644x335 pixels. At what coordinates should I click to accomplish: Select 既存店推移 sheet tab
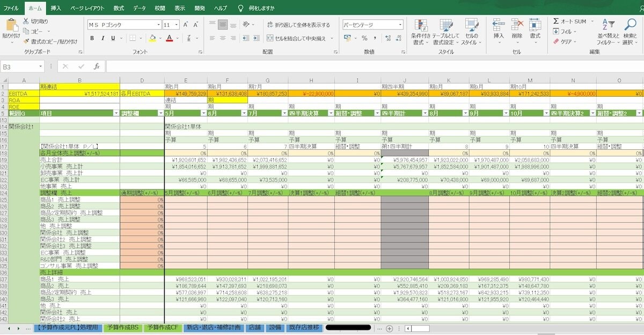pyautogui.click(x=304, y=327)
